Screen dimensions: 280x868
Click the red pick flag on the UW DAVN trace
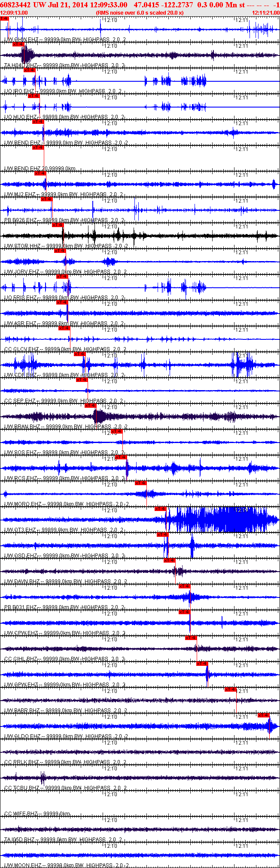(170, 560)
